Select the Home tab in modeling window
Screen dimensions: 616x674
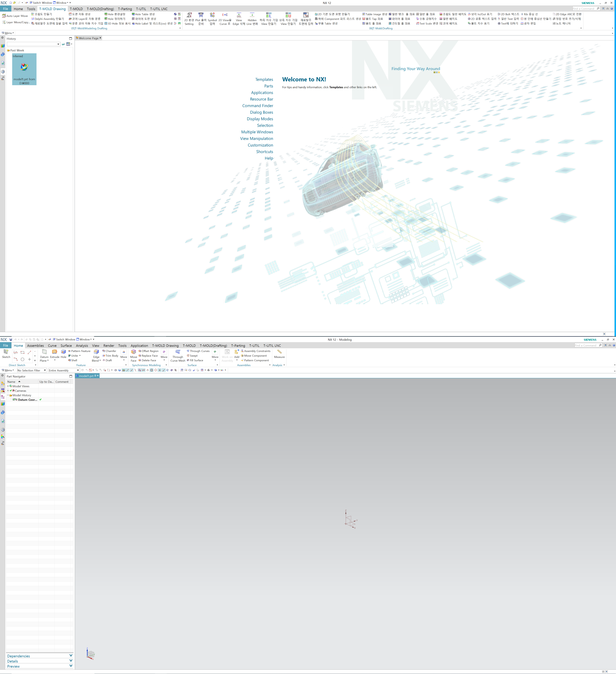[18, 345]
